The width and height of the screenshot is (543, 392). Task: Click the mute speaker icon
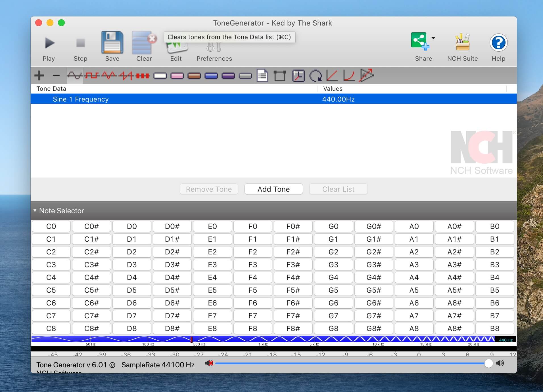[x=209, y=363]
